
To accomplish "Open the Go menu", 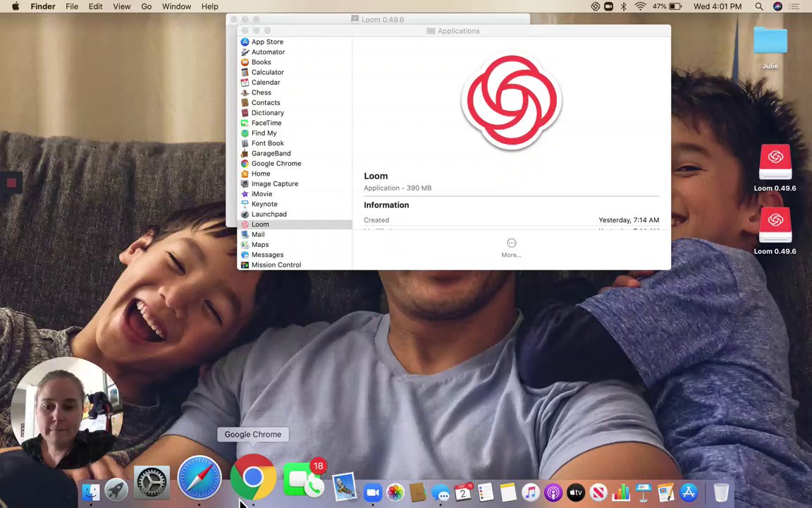I will [x=147, y=6].
